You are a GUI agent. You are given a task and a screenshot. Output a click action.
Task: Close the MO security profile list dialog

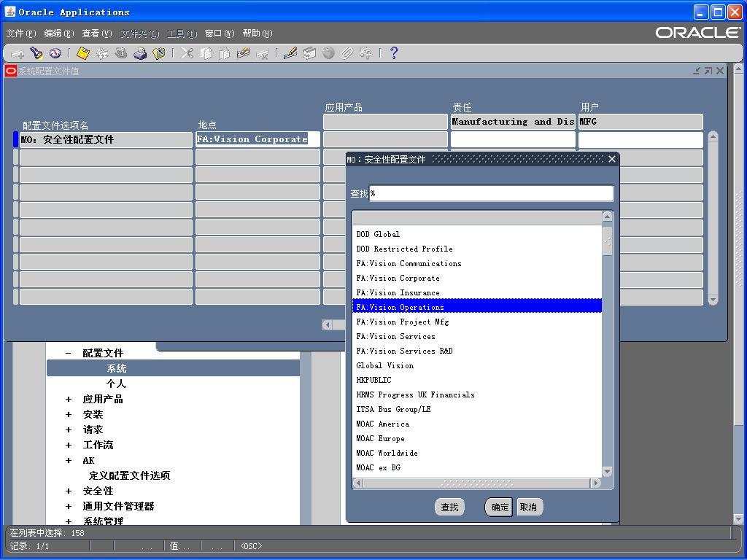tap(612, 159)
